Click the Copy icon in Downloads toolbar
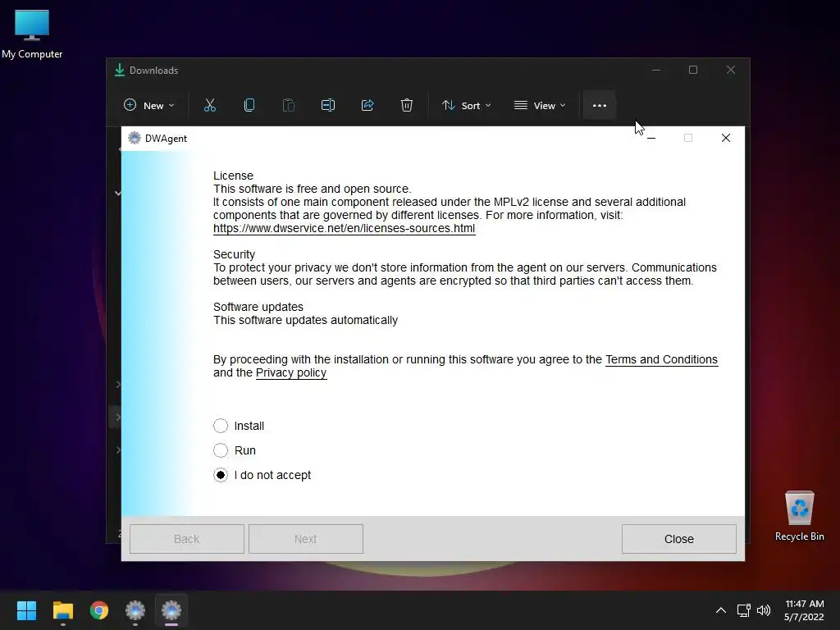Image resolution: width=840 pixels, height=630 pixels. tap(249, 106)
